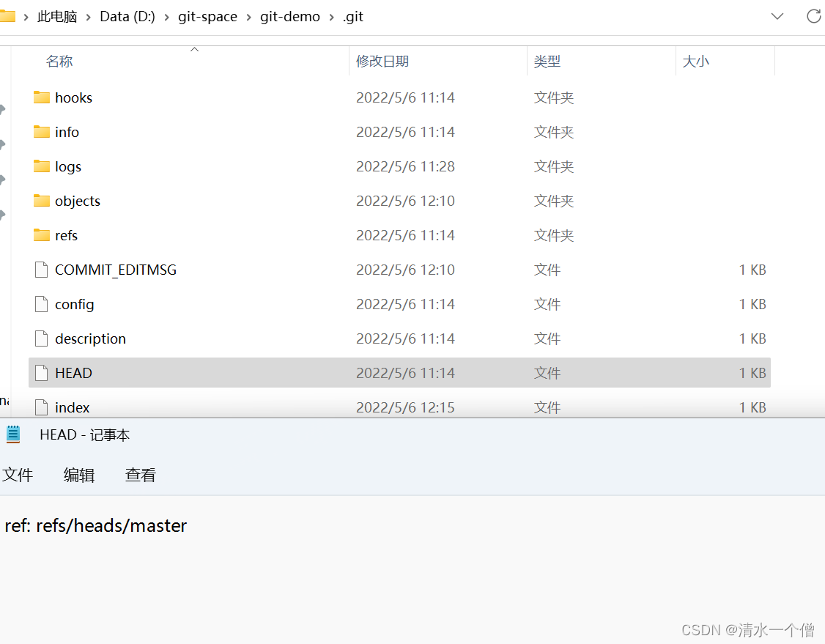Screen dimensions: 825x644
Task: Click the logs date '2022/5/6 11:28'
Action: (405, 166)
